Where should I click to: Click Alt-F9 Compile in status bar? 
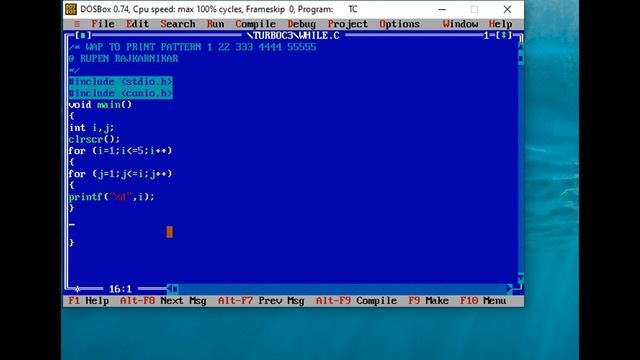356,301
